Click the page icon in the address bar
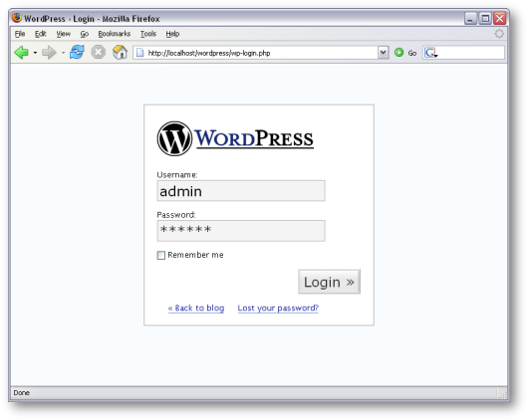The image size is (528, 420). [140, 53]
